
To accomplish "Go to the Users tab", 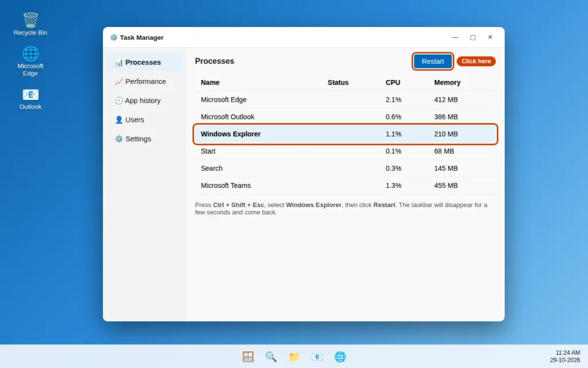I will 145,120.
